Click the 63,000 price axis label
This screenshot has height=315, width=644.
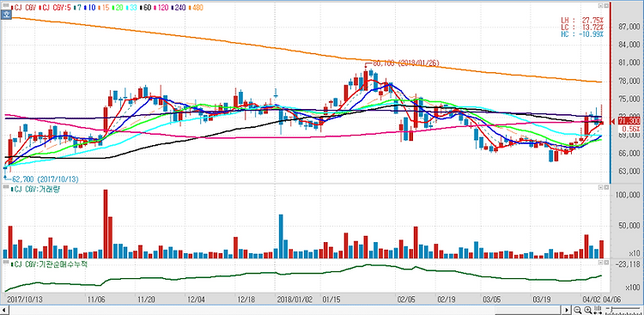tap(629, 172)
